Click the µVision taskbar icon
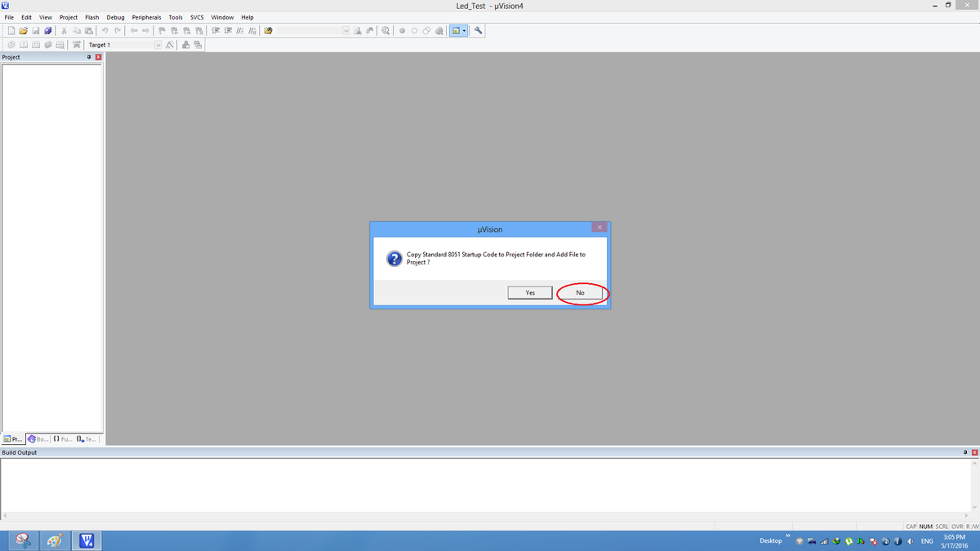Screen dimensions: 980x551 click(x=86, y=540)
